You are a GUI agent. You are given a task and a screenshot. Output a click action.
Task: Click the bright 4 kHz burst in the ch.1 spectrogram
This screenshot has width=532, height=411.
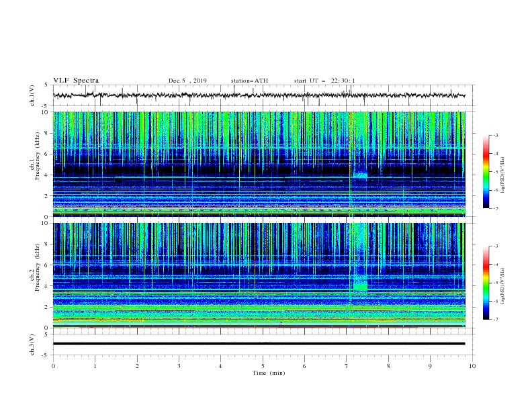click(360, 175)
